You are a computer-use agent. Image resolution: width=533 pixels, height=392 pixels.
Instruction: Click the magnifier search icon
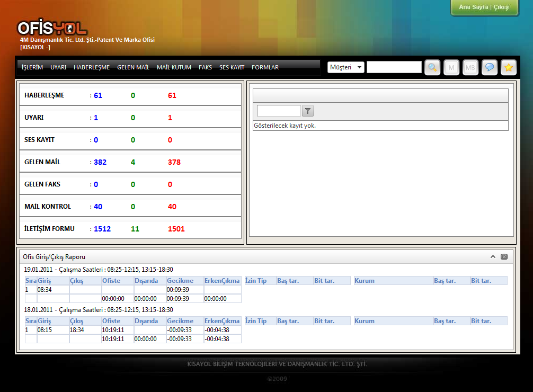tap(432, 67)
